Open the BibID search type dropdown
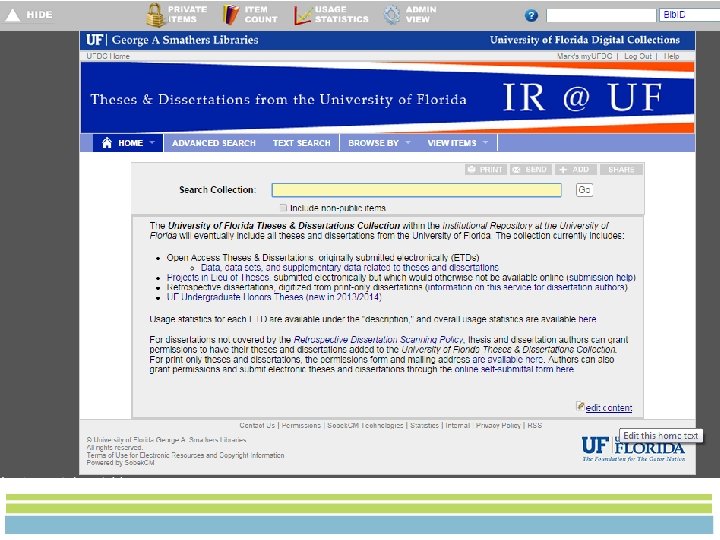 tap(689, 15)
